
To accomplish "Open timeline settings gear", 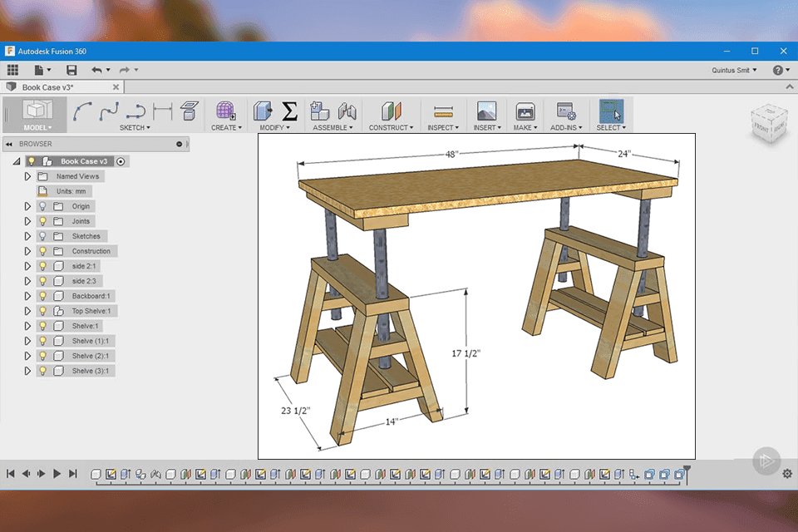I will pos(787,474).
